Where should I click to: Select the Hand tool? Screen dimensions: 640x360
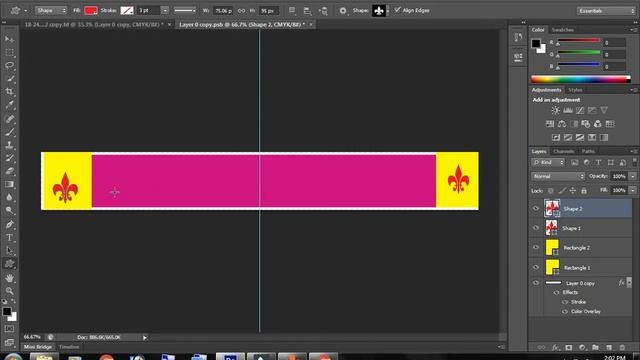[9, 278]
